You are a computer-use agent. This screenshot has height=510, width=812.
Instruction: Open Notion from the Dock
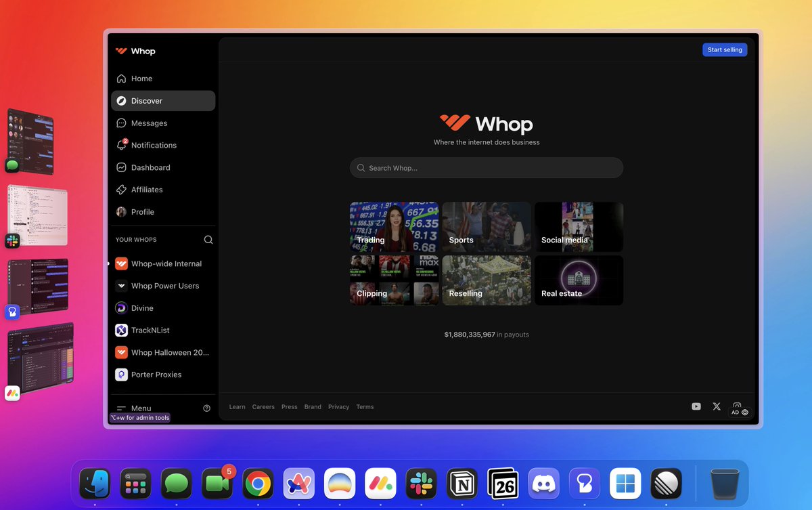coord(462,484)
